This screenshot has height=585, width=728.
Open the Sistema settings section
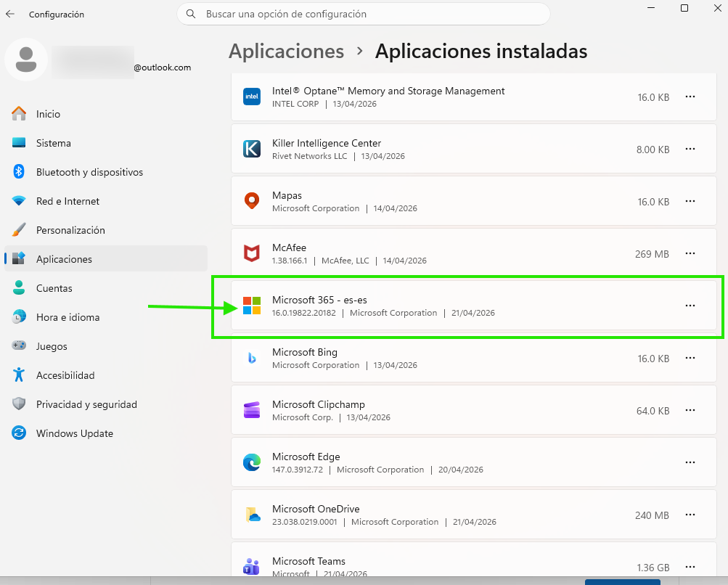(106, 143)
